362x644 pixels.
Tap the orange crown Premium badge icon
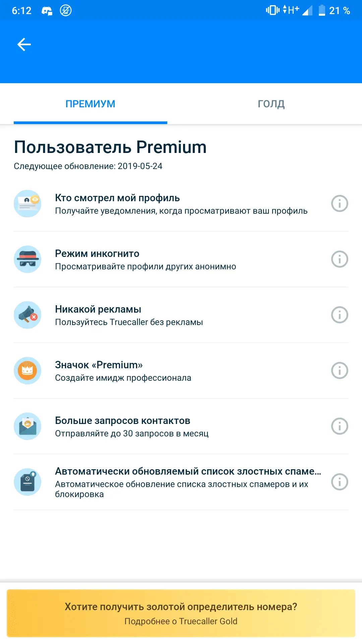coord(27,371)
